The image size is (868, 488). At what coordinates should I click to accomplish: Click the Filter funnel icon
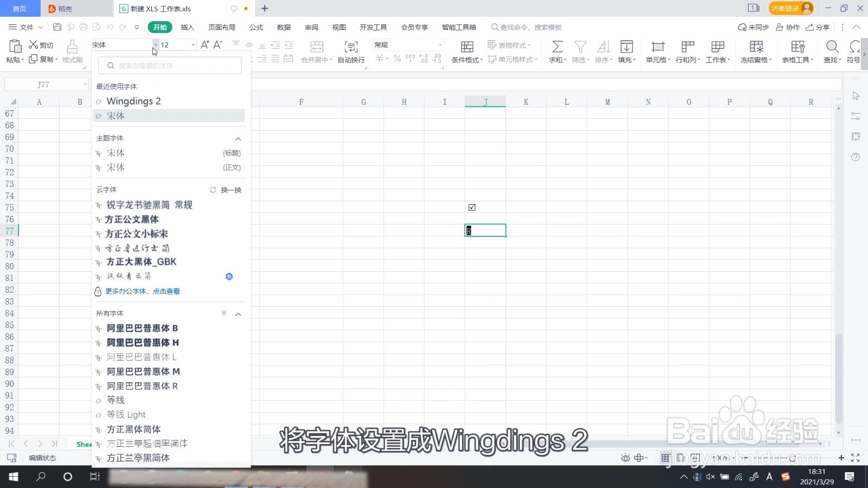[580, 47]
